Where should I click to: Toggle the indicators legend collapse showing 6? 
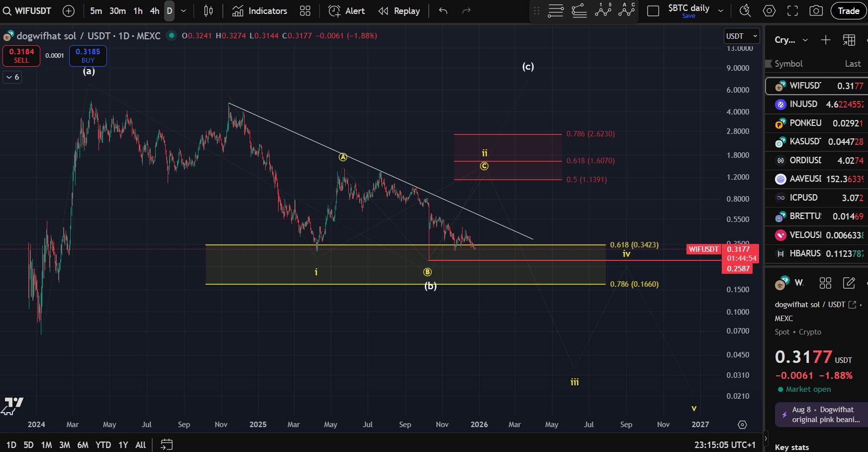tap(12, 77)
